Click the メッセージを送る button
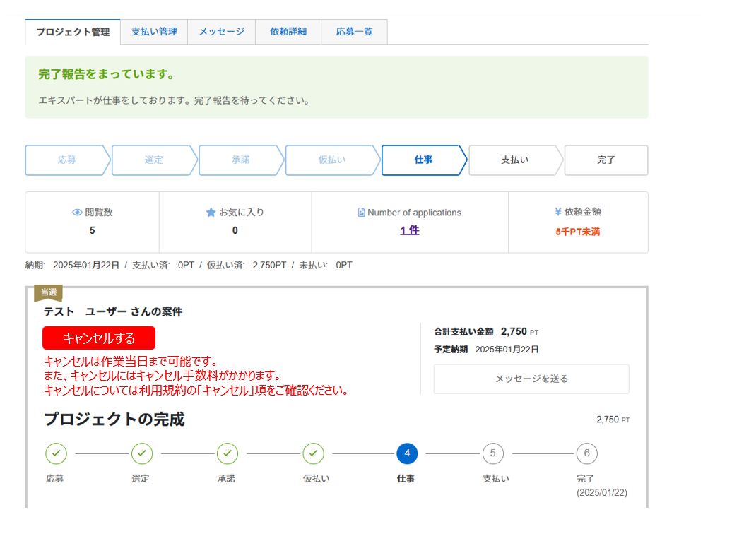 [531, 379]
